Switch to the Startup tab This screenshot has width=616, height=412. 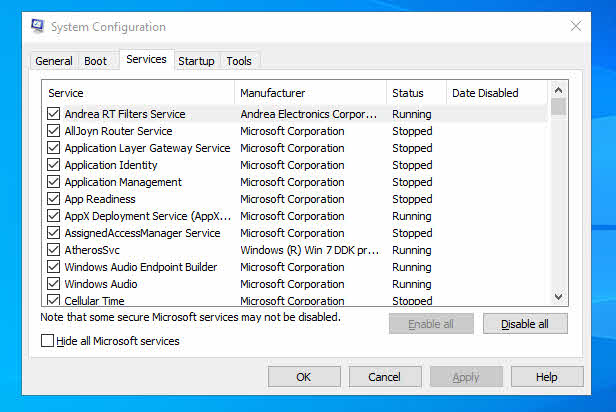click(x=196, y=61)
